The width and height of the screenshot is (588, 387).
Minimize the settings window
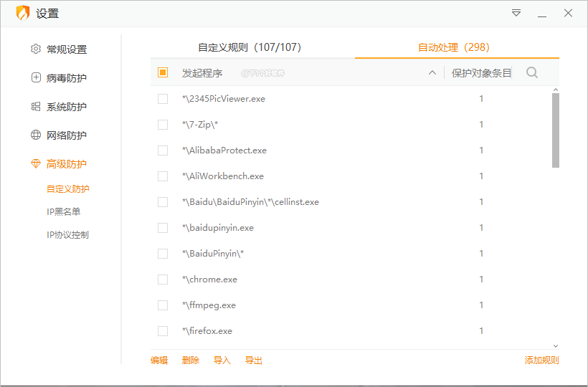(542, 16)
